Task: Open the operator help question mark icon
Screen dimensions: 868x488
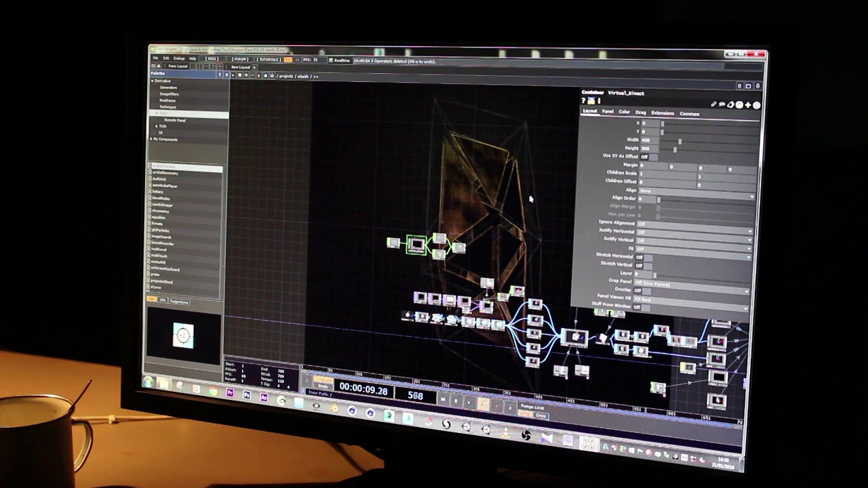Action: coord(583,101)
